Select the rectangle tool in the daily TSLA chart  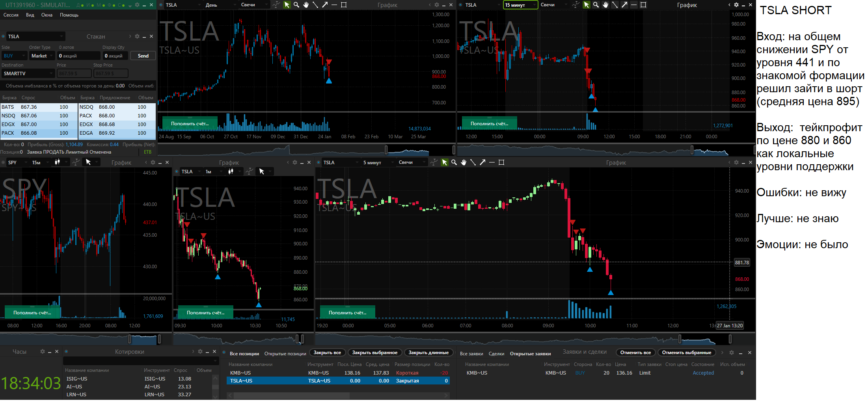pyautogui.click(x=344, y=5)
